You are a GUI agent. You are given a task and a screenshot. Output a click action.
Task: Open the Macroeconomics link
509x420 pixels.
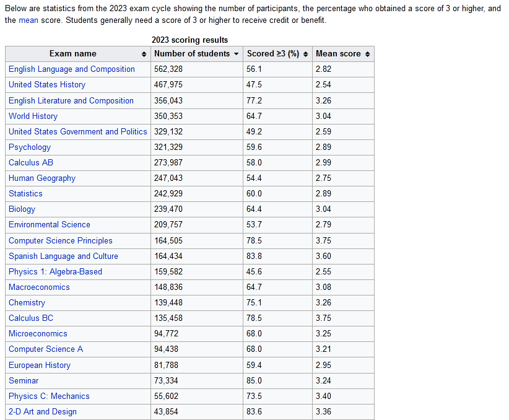(39, 287)
